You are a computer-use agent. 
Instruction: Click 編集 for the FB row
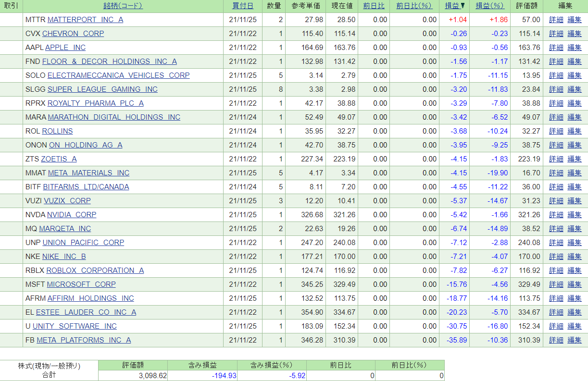pyautogui.click(x=575, y=340)
